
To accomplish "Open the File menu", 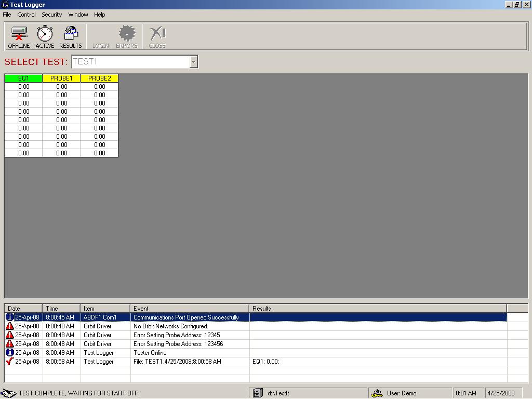I will (7, 15).
